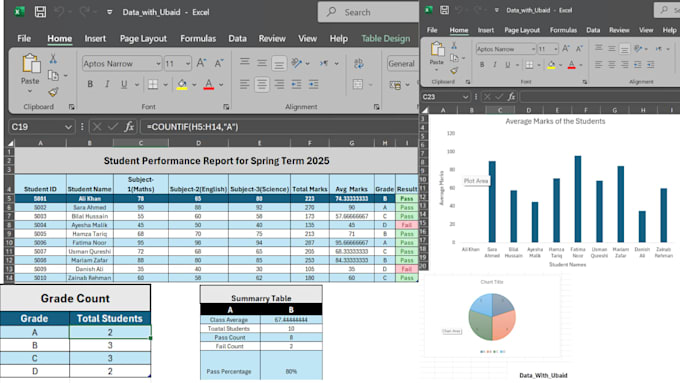Open Page Layout tab in left window
This screenshot has width=680, height=383.
pos(143,39)
